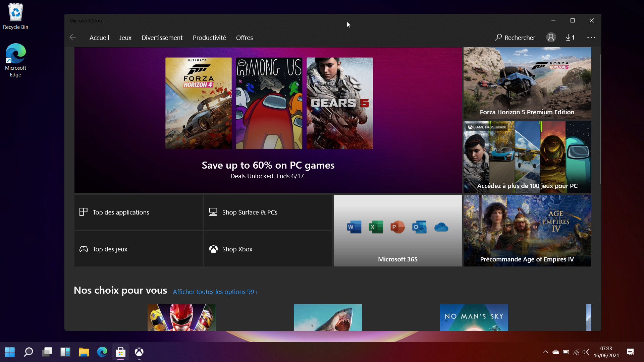This screenshot has width=644, height=362.
Task: Click Afficher toutes les options 99+ link
Action: click(x=215, y=291)
